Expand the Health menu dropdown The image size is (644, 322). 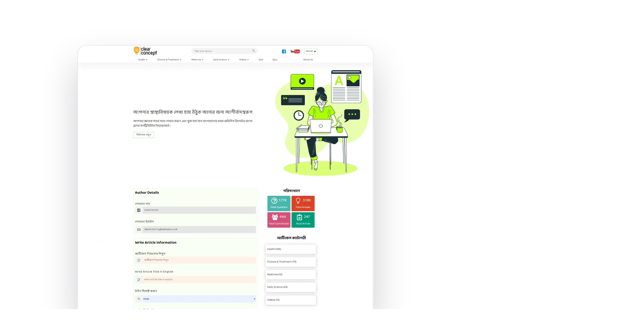pyautogui.click(x=143, y=60)
